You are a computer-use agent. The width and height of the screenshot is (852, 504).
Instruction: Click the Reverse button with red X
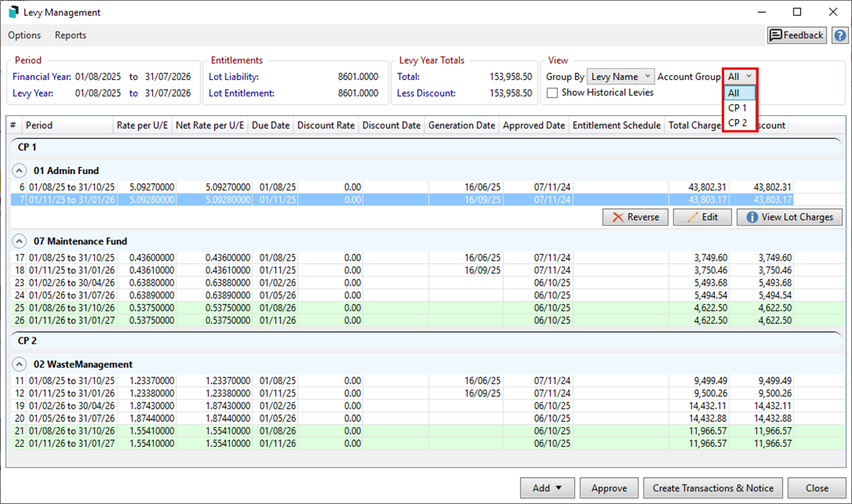tap(636, 217)
